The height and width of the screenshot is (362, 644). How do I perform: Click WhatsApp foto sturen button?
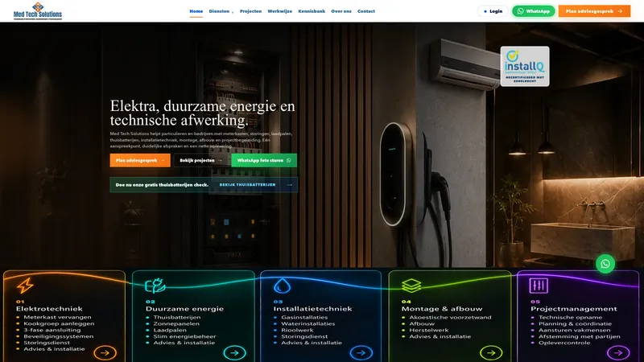264,160
